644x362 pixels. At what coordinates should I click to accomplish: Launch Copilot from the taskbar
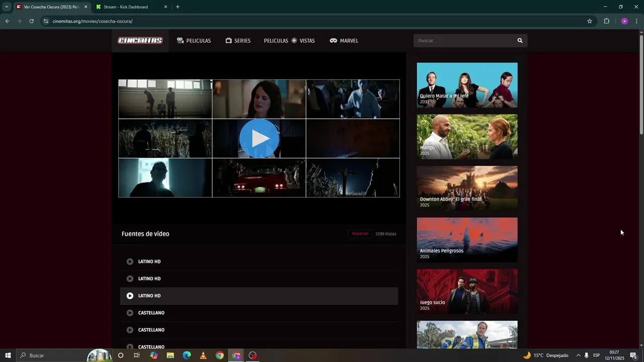click(x=153, y=355)
